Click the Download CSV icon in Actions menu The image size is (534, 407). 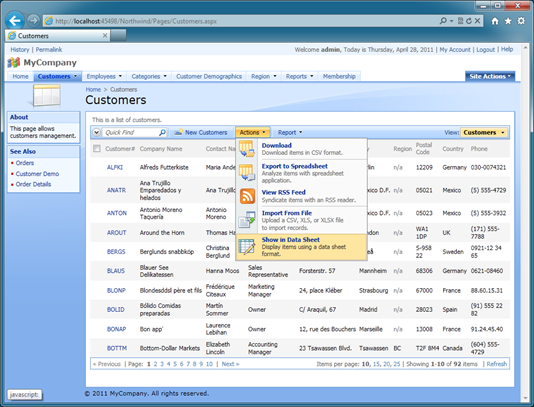click(x=247, y=149)
